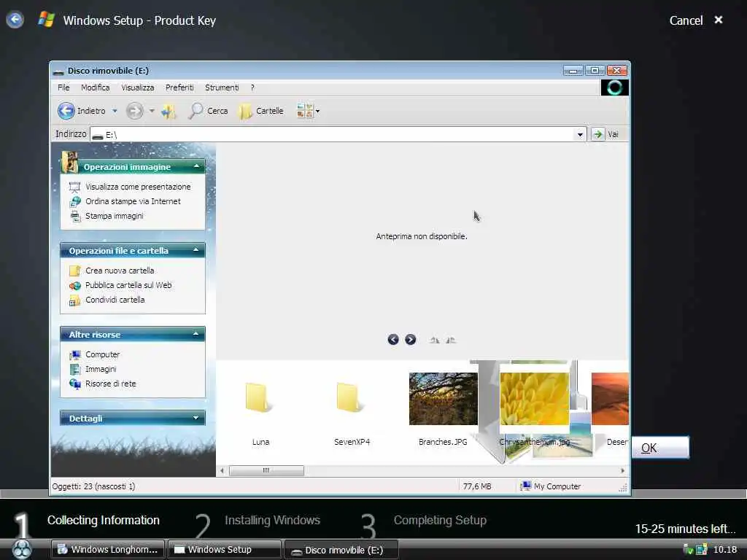Screen dimensions: 747x560
Task: Show next image in filmstrip
Action: (410, 340)
